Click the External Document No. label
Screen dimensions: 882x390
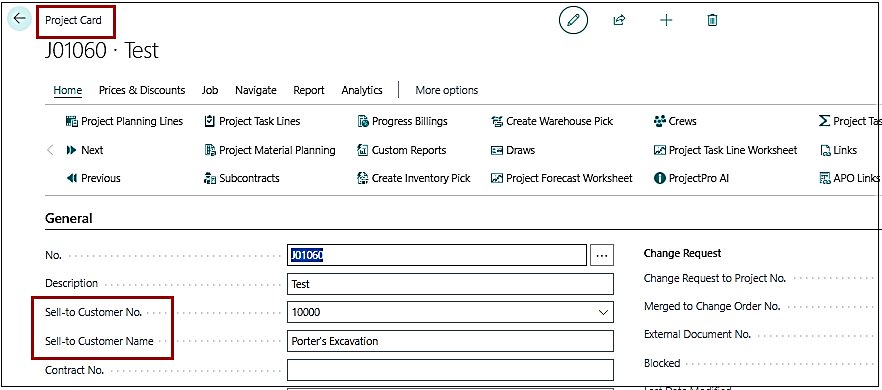click(x=697, y=334)
